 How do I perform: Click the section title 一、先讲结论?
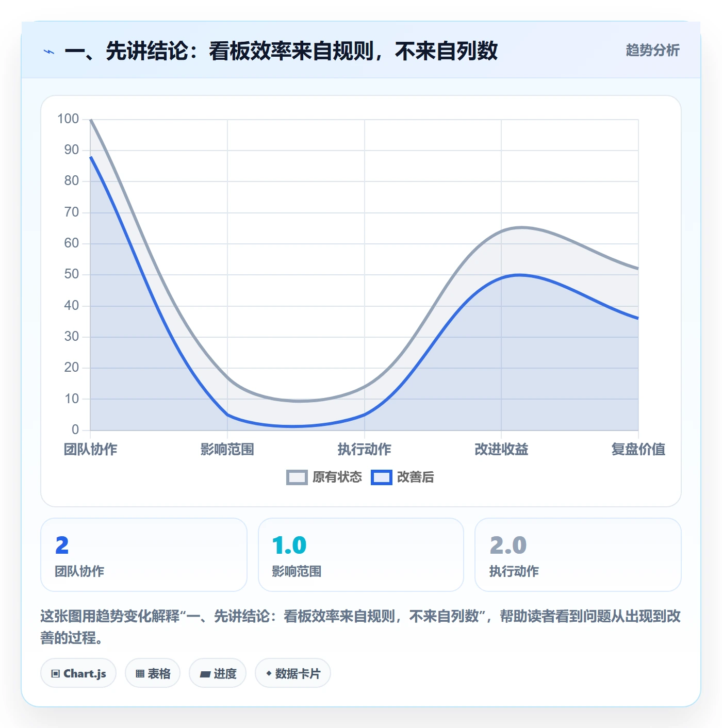click(281, 51)
